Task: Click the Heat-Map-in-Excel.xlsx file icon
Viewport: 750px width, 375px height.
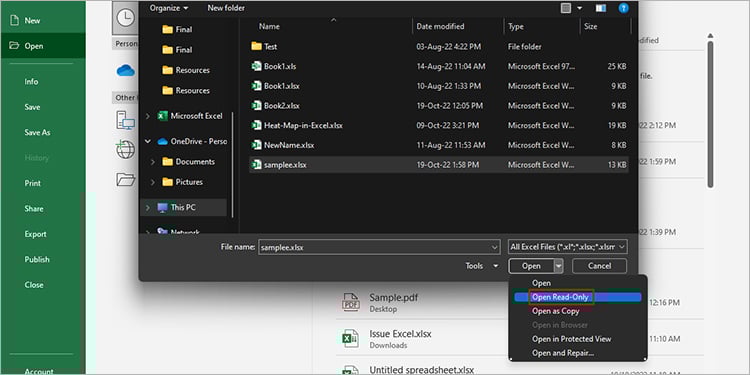Action: click(x=257, y=125)
